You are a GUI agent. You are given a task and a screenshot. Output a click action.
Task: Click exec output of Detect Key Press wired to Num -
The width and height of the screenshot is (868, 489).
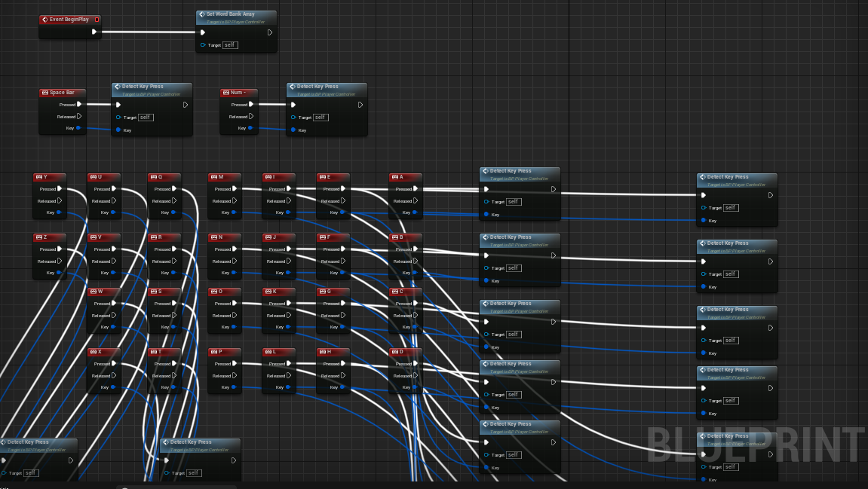[360, 105]
